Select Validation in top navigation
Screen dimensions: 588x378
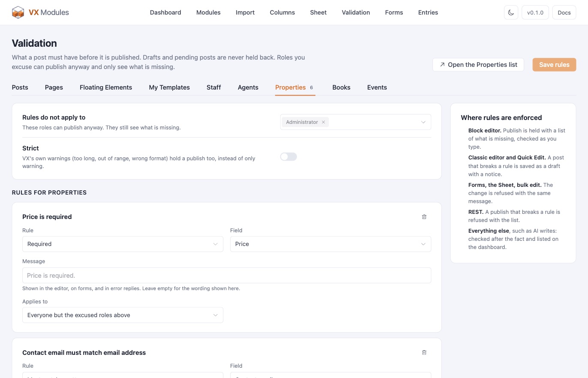tap(356, 12)
